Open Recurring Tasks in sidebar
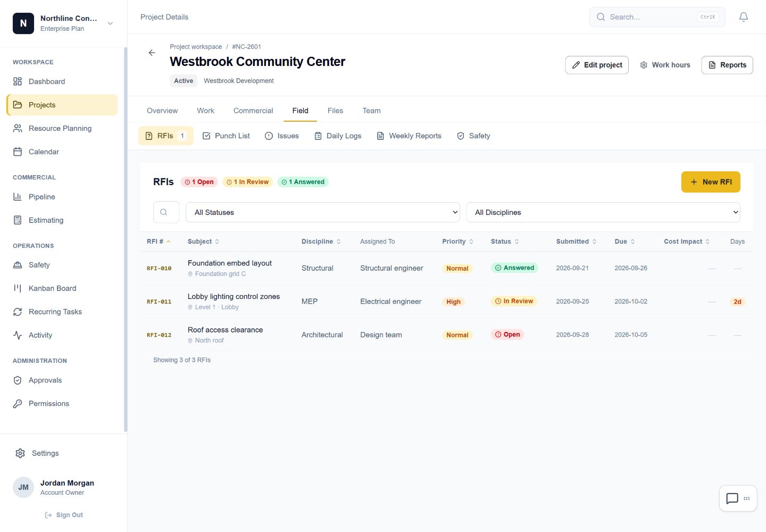The width and height of the screenshot is (766, 532). pyautogui.click(x=62, y=312)
